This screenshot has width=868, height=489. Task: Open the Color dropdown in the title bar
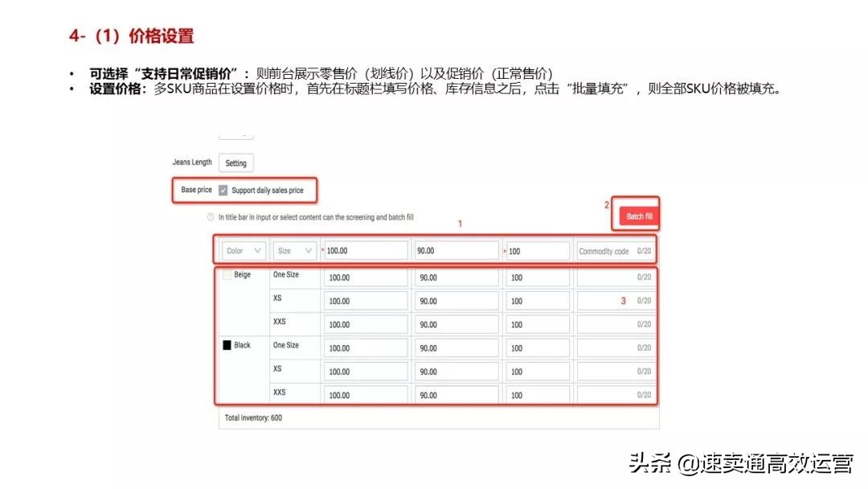pos(243,250)
